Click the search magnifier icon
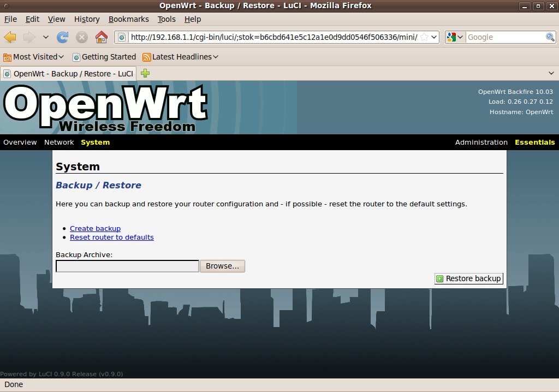This screenshot has height=392, width=559. 550,37
